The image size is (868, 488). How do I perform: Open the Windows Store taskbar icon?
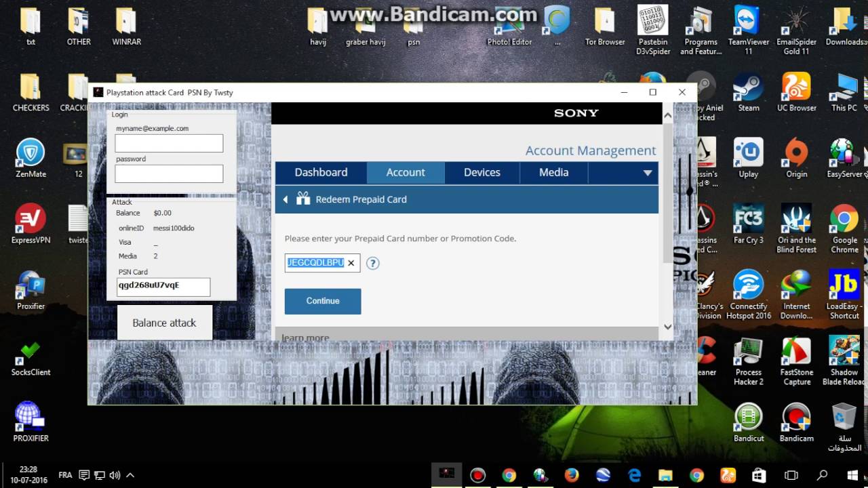[x=759, y=475]
